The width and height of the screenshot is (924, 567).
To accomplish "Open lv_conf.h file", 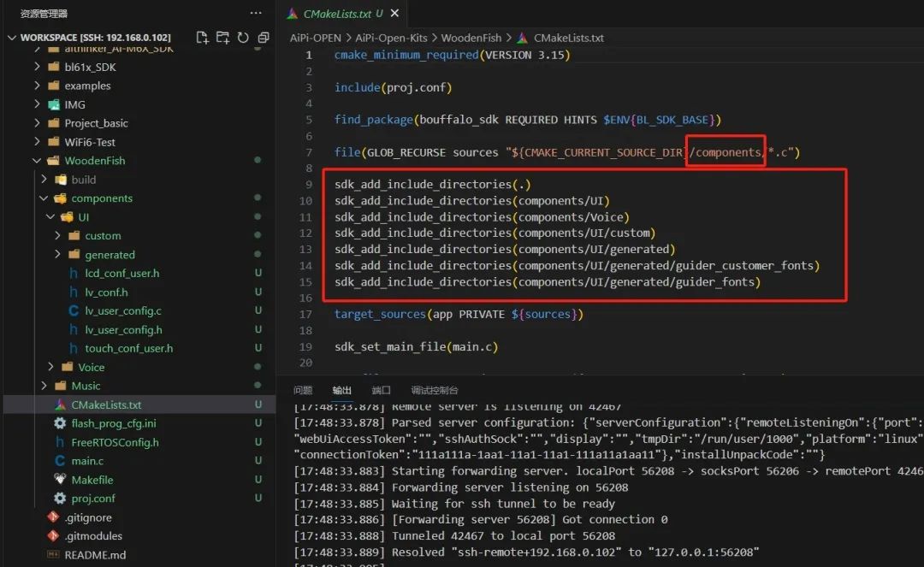I will click(106, 292).
